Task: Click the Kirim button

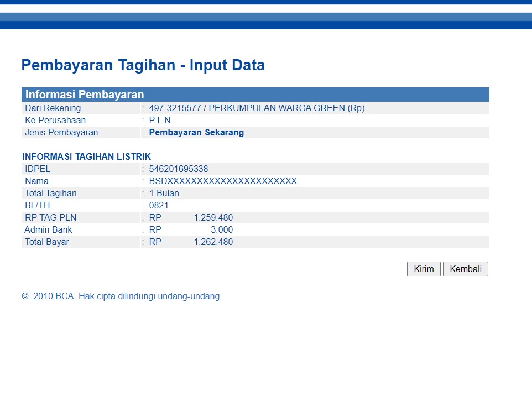Action: pyautogui.click(x=424, y=269)
